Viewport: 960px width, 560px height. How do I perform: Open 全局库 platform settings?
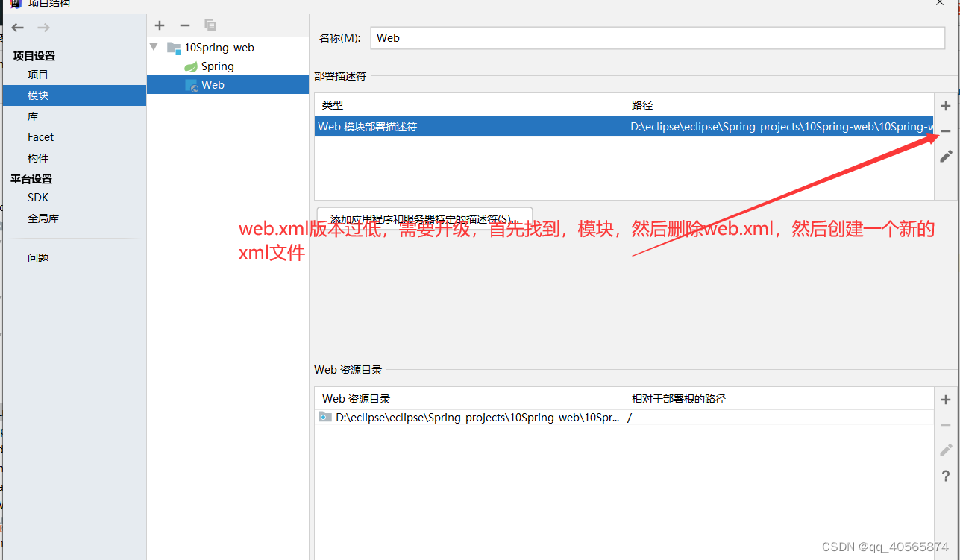(x=43, y=218)
